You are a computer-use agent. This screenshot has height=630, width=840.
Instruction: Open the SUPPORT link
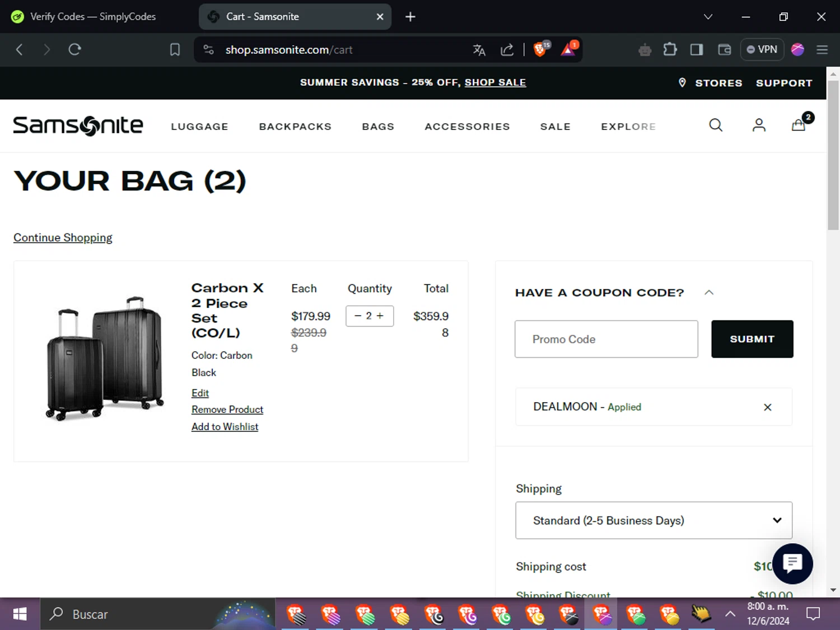tap(784, 83)
